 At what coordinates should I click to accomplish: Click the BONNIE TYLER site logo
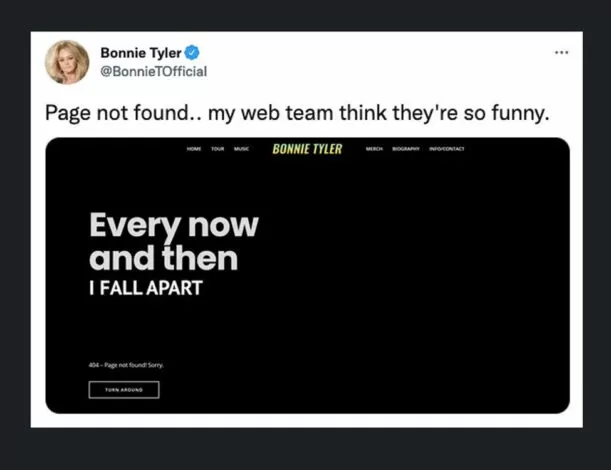coord(307,149)
